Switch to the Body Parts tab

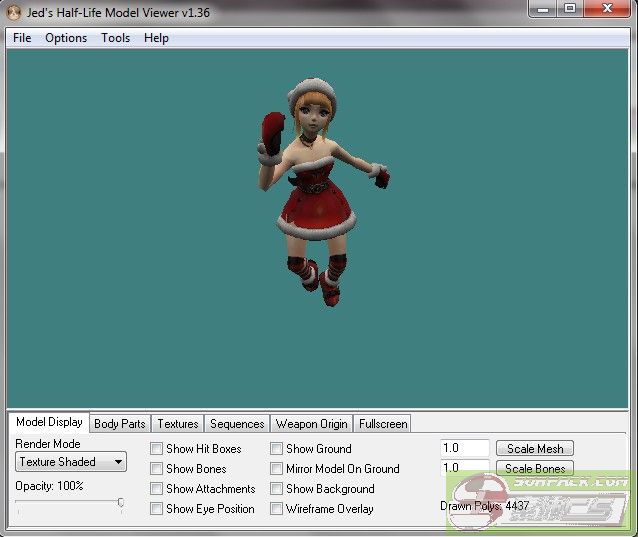[x=120, y=424]
